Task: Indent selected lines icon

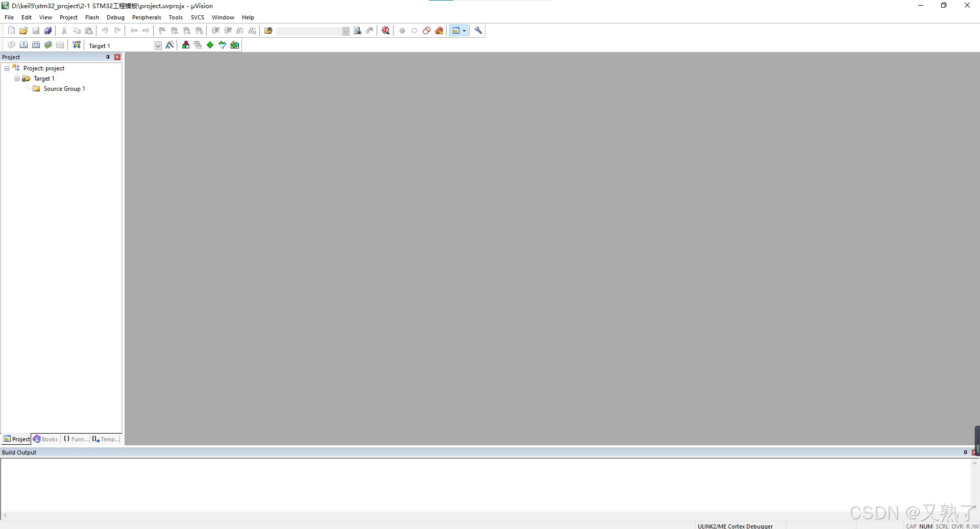Action: click(x=215, y=31)
